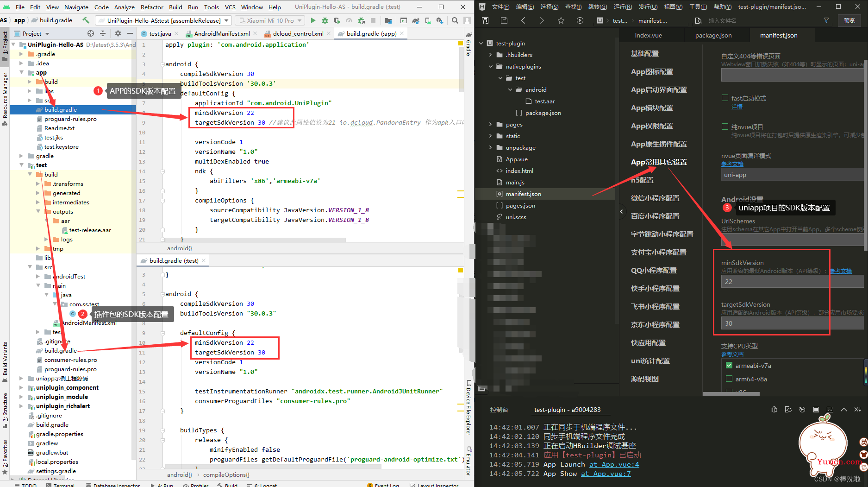Open the Refactor menu
The height and width of the screenshot is (487, 868).
pos(152,7)
